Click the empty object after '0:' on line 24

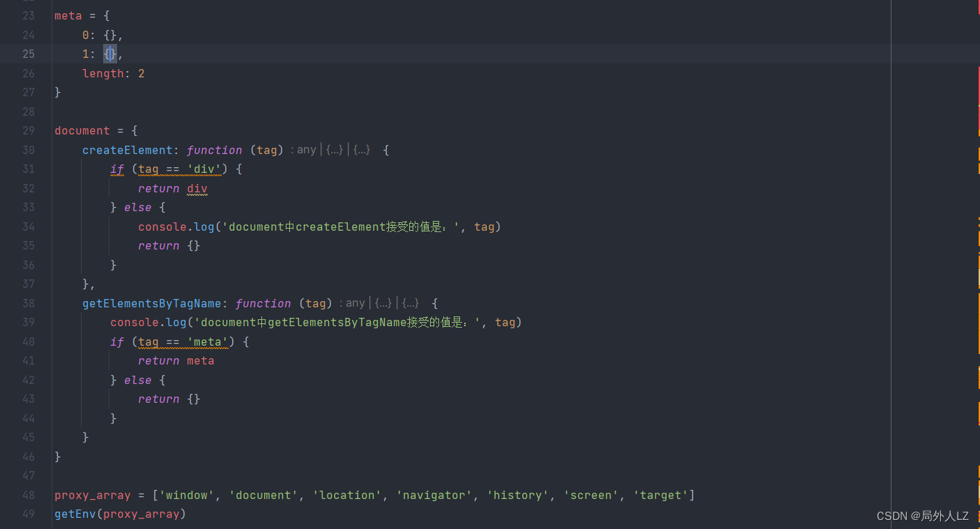point(110,35)
